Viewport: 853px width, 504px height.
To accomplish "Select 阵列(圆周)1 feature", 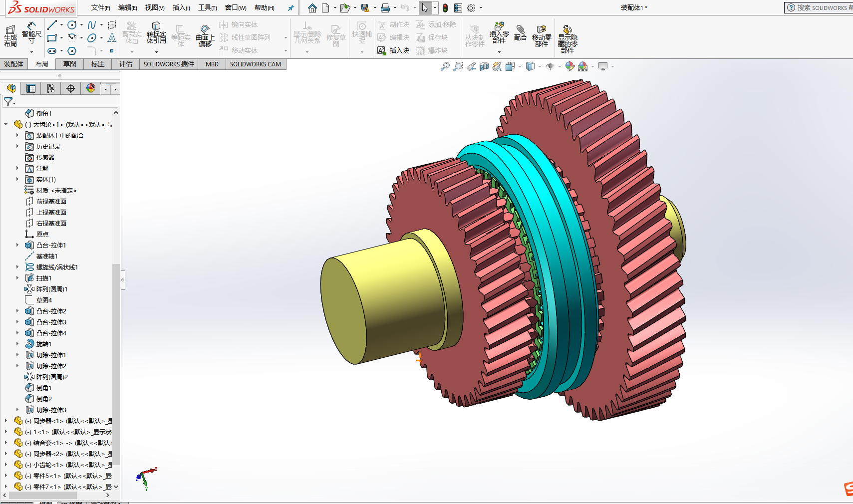I will pos(52,289).
